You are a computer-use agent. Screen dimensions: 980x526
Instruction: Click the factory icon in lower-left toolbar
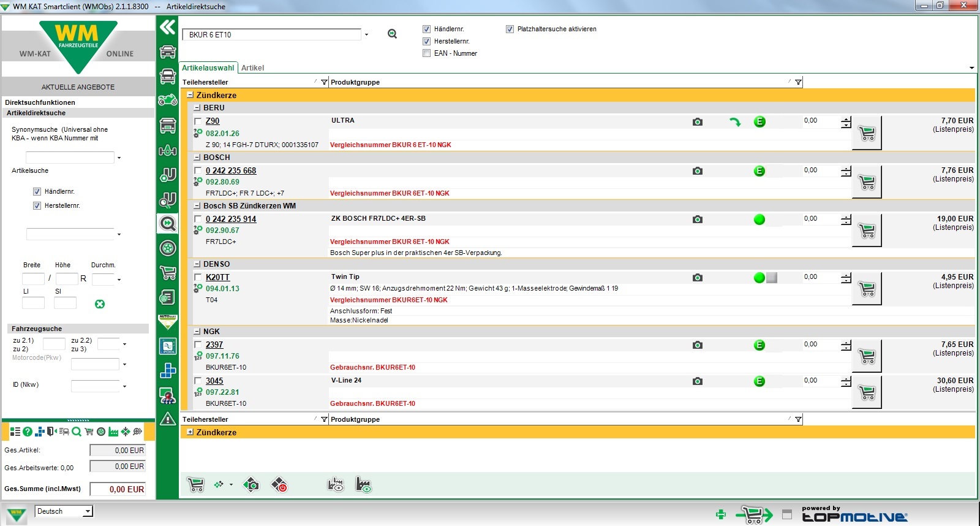[113, 432]
